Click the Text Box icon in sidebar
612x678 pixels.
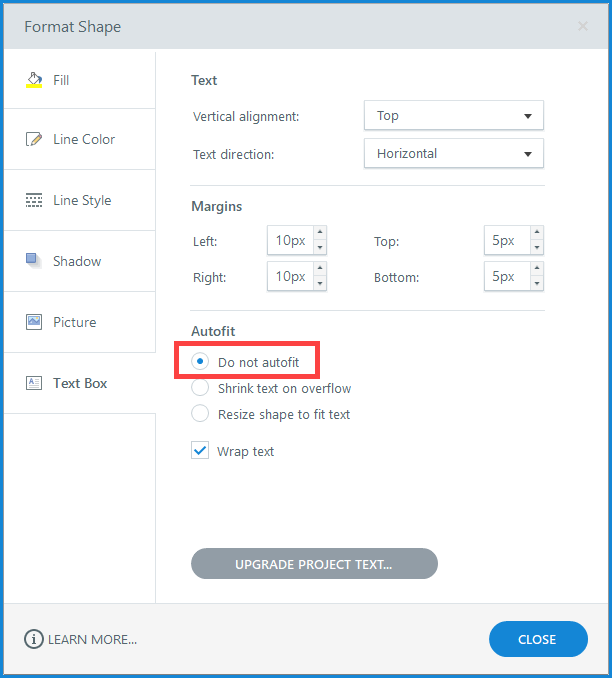coord(34,383)
